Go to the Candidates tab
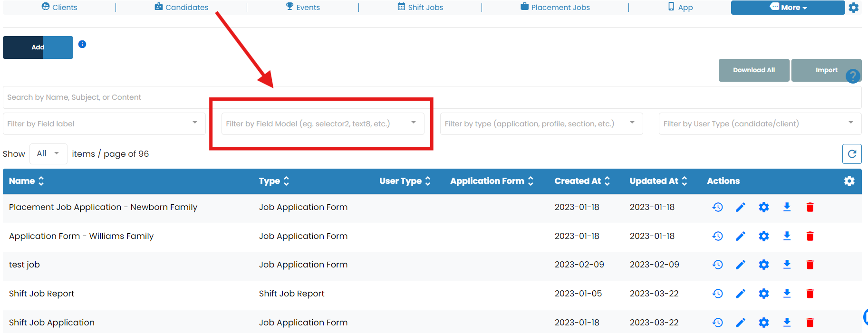This screenshot has width=868, height=333. coord(182,7)
